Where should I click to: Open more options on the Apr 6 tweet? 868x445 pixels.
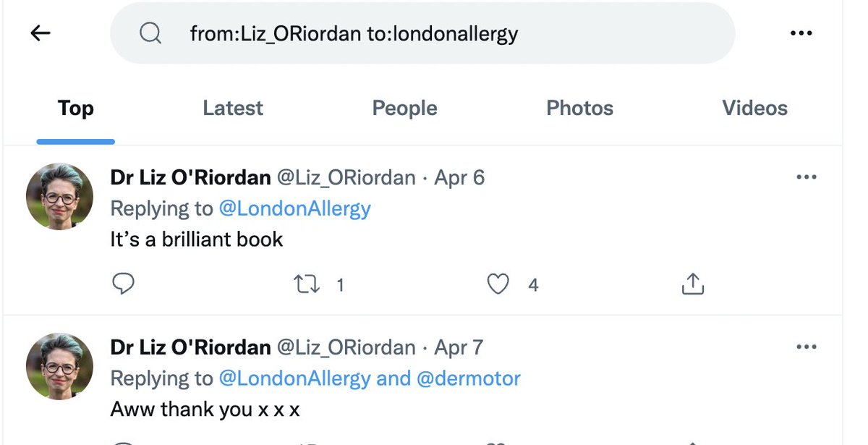(x=806, y=177)
